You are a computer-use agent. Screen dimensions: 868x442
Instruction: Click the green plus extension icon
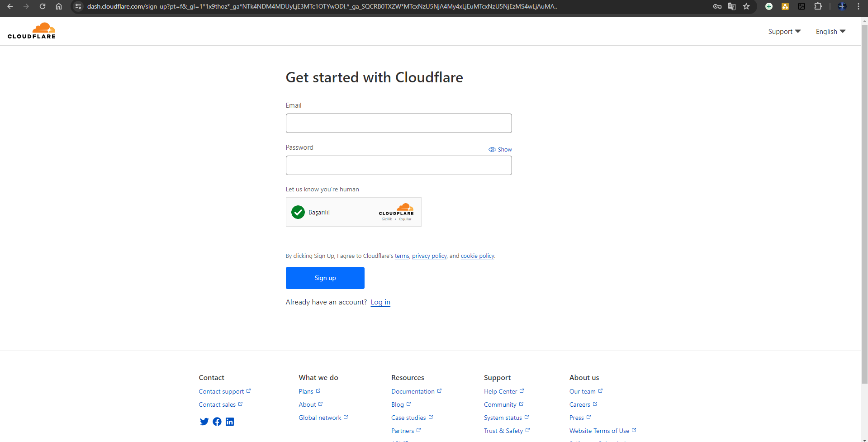769,6
